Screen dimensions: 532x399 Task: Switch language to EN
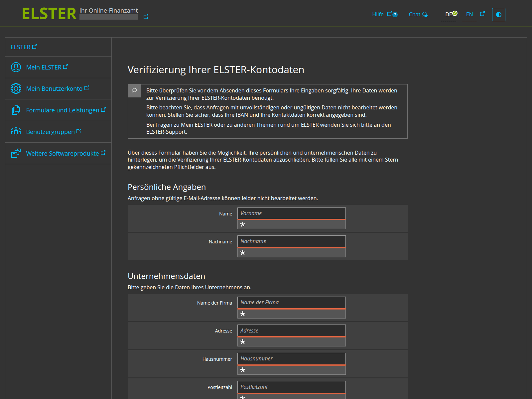469,14
